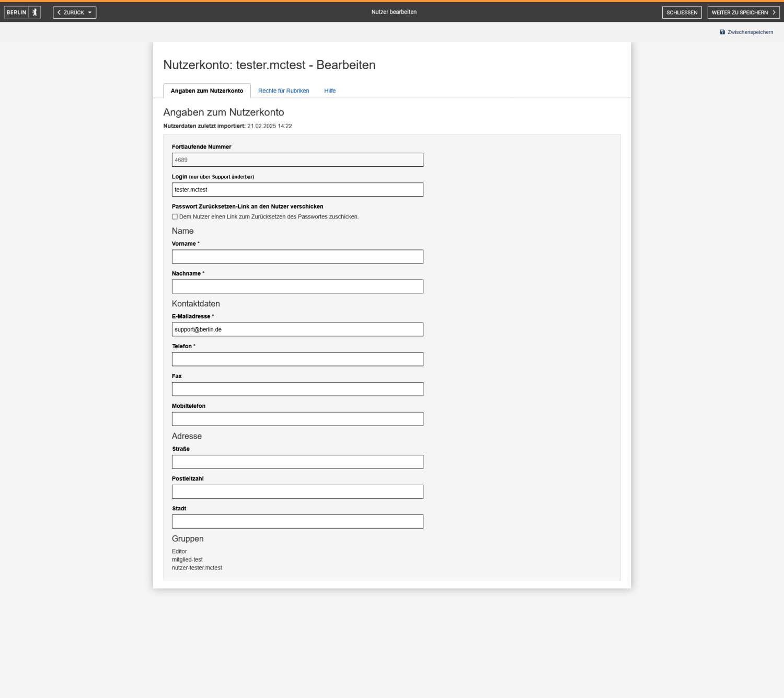Viewport: 784px width, 698px height.
Task: Focus the Nachname input field
Action: click(297, 287)
